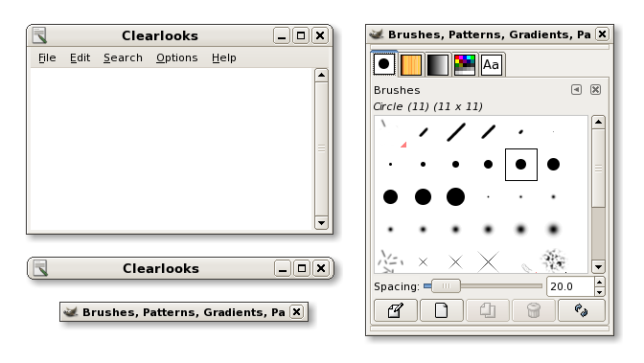This screenshot has height=363, width=644.
Task: Open the File menu in the Clearlooks window
Action: (x=47, y=57)
